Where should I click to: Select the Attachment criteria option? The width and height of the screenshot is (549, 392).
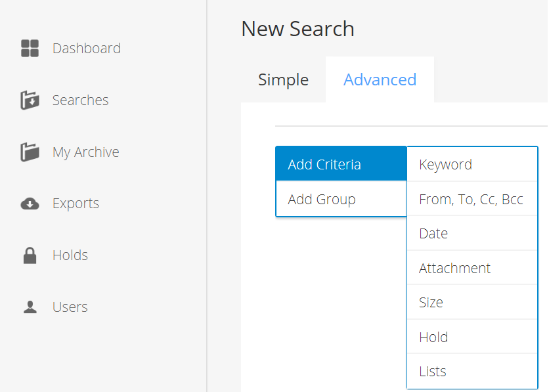[472, 268]
